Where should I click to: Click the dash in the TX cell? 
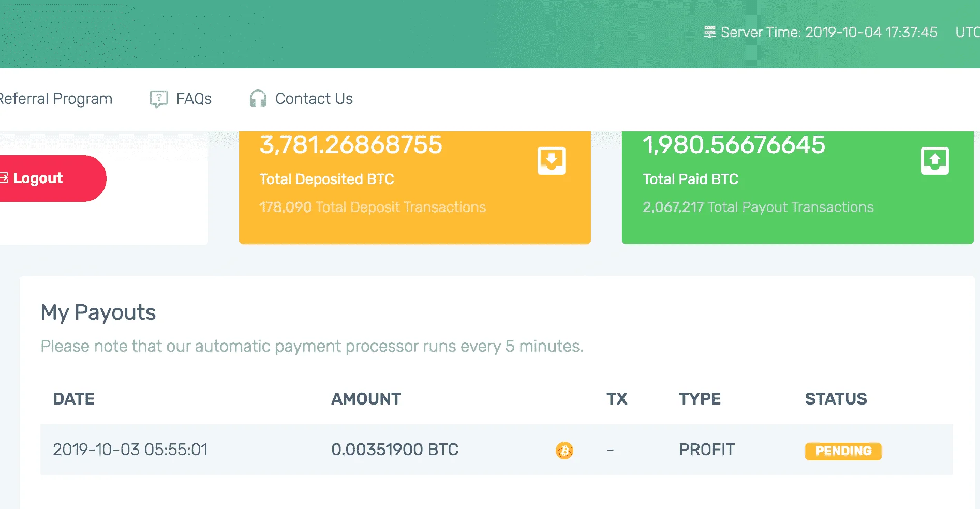(x=611, y=450)
